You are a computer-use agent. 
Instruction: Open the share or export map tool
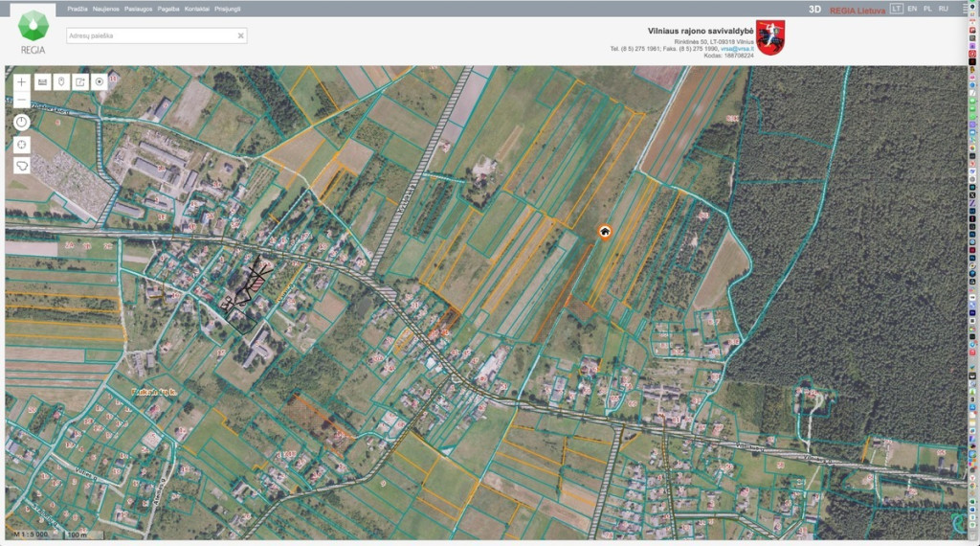(80, 82)
